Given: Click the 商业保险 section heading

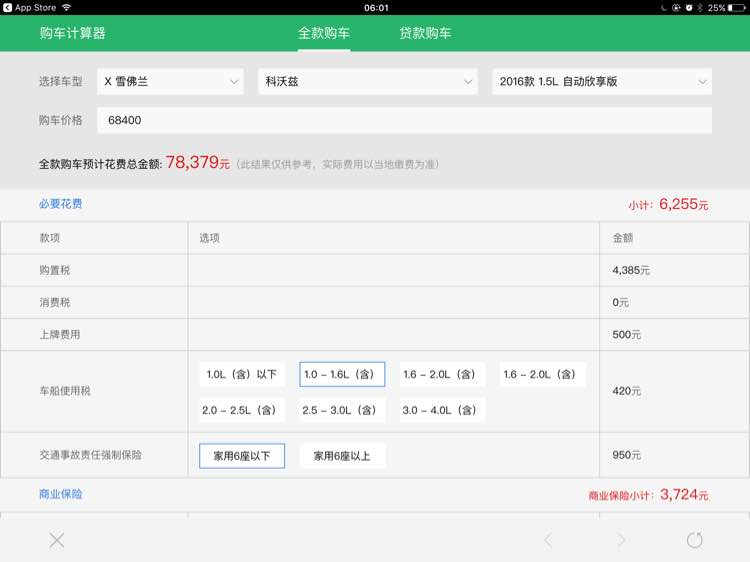Looking at the screenshot, I should tap(61, 494).
